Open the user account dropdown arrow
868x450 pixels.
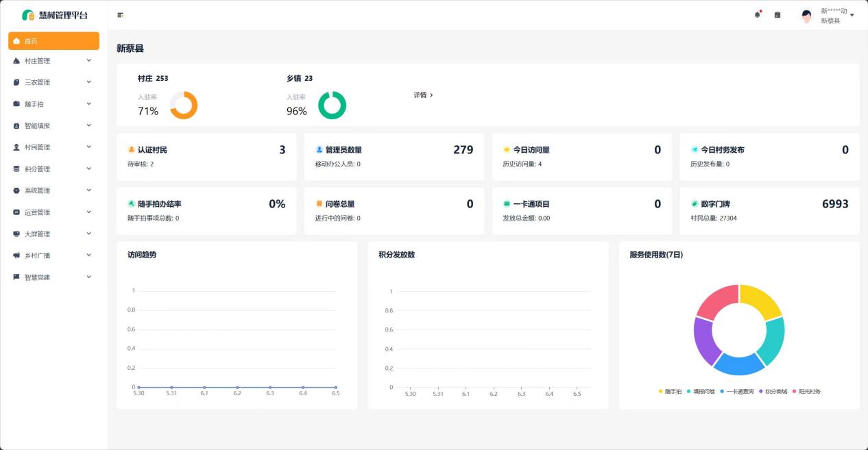[x=852, y=15]
